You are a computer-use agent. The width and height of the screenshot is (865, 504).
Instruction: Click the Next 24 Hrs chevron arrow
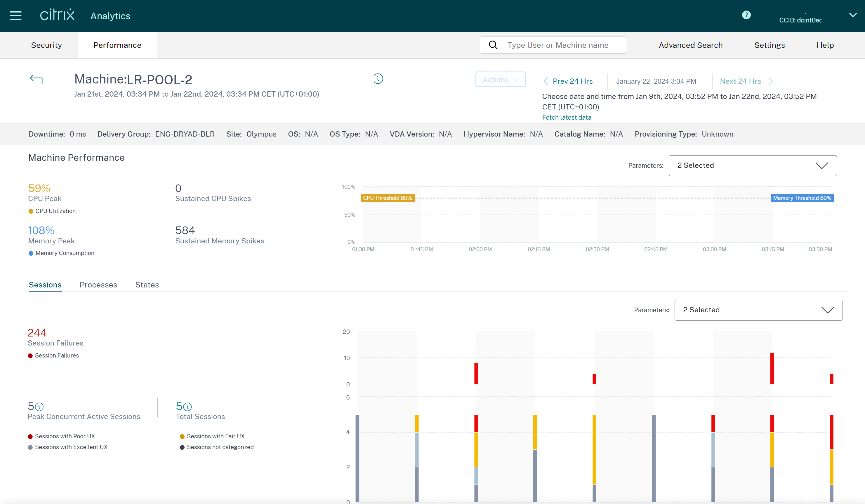click(771, 81)
